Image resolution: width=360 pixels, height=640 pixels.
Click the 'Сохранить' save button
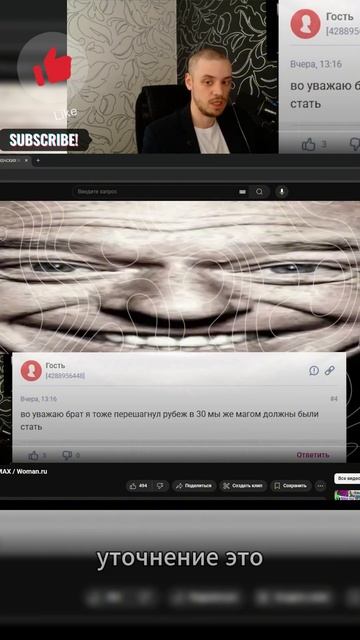click(291, 486)
